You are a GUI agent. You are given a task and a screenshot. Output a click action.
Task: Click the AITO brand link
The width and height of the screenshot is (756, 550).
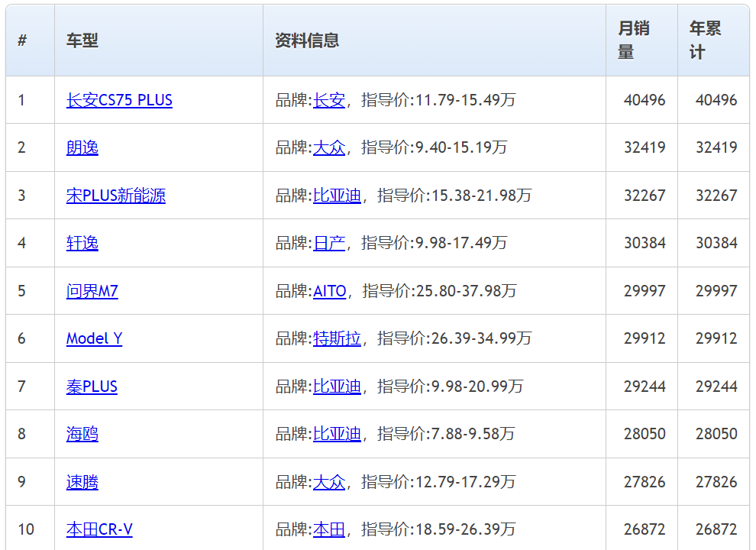329,291
